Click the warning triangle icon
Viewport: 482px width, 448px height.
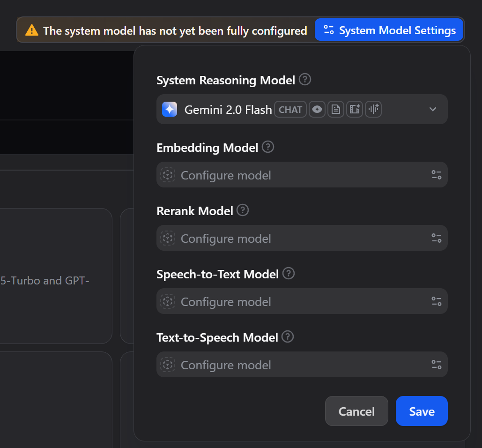pyautogui.click(x=32, y=30)
